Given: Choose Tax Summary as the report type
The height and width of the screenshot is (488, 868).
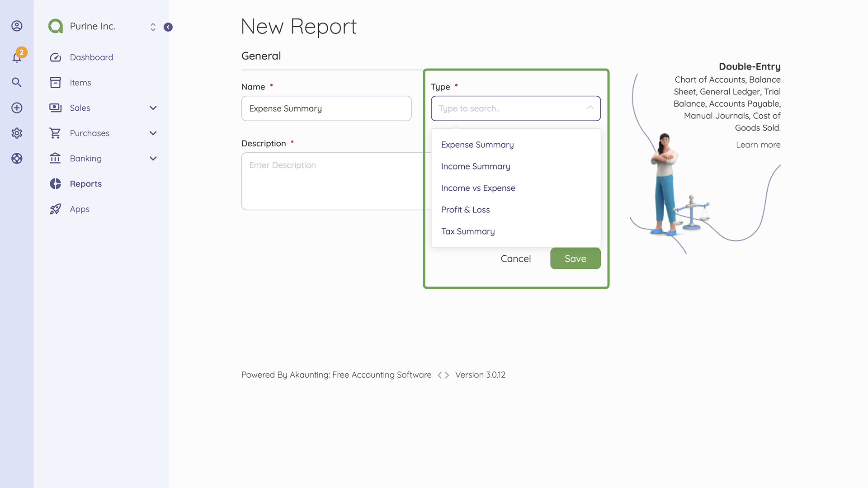Looking at the screenshot, I should click(467, 231).
